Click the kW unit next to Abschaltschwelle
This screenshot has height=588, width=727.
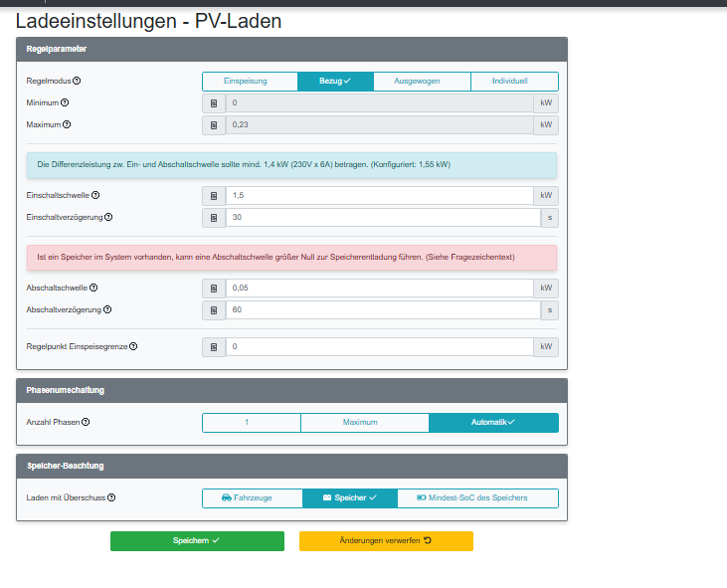point(546,288)
